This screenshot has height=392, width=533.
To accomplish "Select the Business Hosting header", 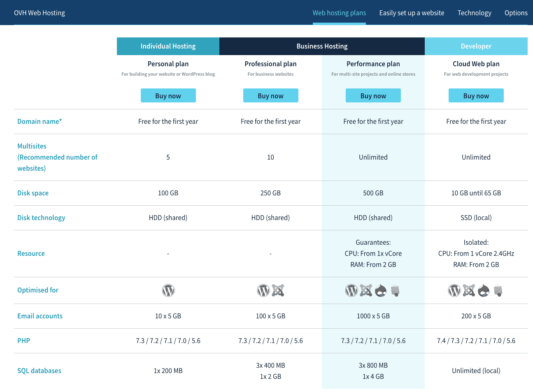I will click(x=322, y=46).
